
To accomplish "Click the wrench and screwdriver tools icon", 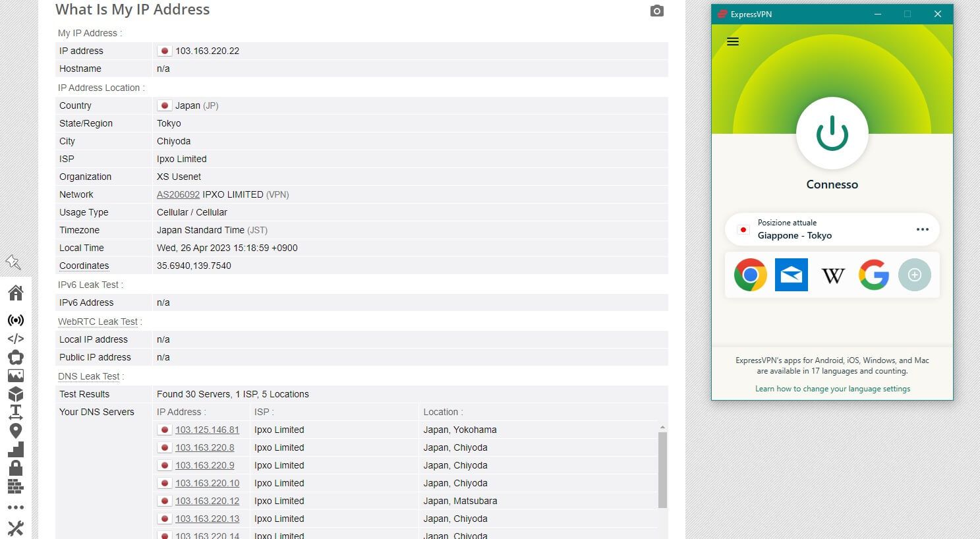I will [16, 528].
